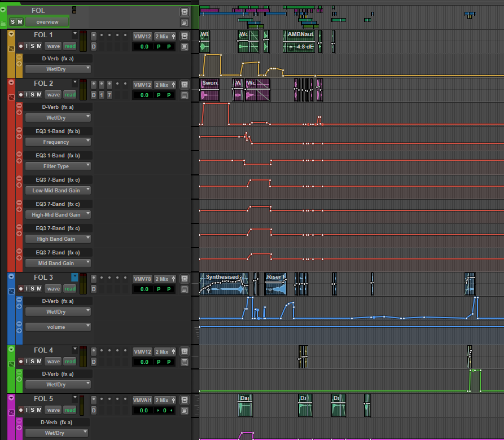Add automation lane below FOL 1 D-Verb
Viewport: 504px width, 440px height.
19,64
